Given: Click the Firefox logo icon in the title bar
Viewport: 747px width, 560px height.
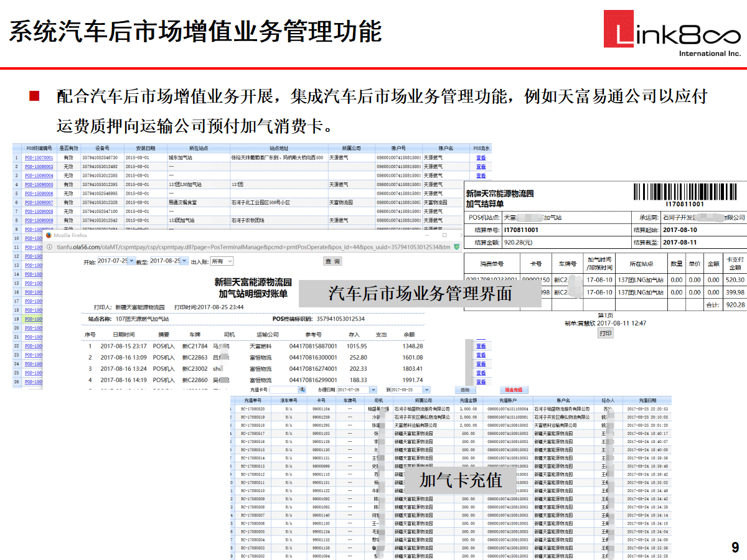Looking at the screenshot, I should click(49, 236).
